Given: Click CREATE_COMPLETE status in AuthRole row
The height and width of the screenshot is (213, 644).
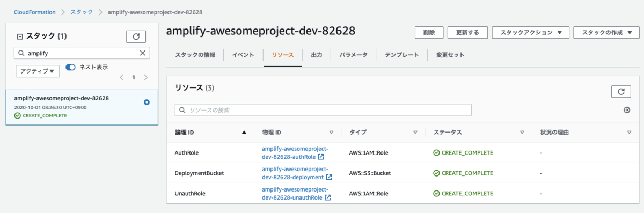Looking at the screenshot, I should coord(463,153).
